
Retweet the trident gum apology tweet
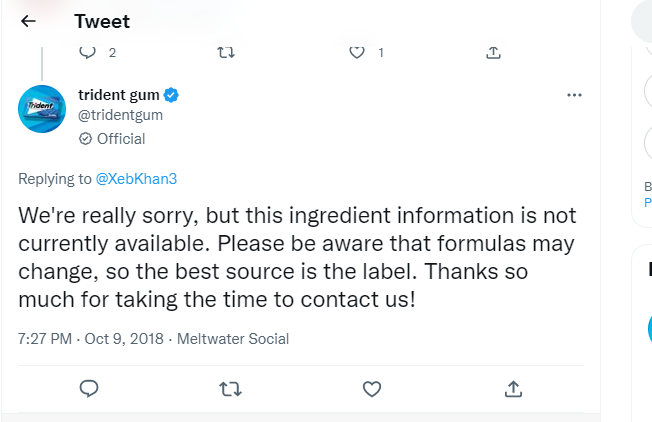pos(230,388)
